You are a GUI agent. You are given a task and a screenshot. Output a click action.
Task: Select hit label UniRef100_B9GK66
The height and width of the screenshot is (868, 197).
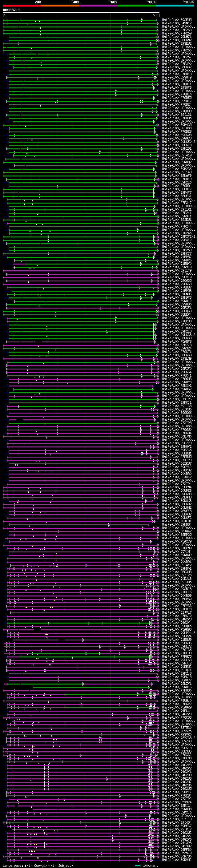177,413
